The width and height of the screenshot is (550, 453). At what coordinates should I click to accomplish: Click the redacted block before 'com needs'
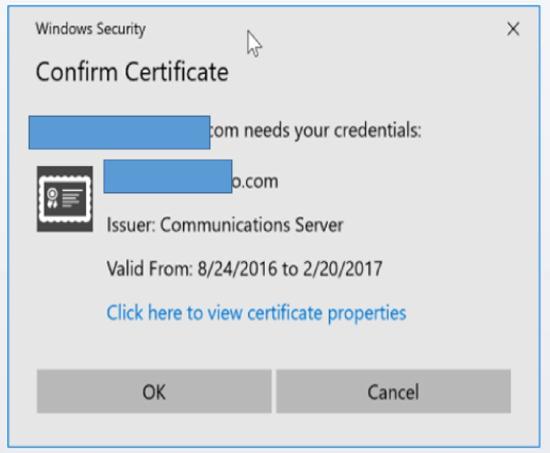[119, 132]
